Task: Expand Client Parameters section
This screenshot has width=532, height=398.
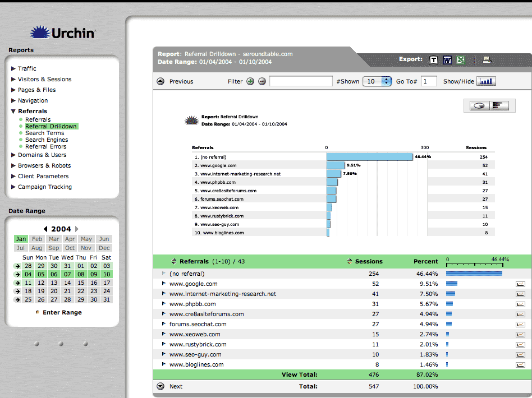Action: click(x=13, y=176)
